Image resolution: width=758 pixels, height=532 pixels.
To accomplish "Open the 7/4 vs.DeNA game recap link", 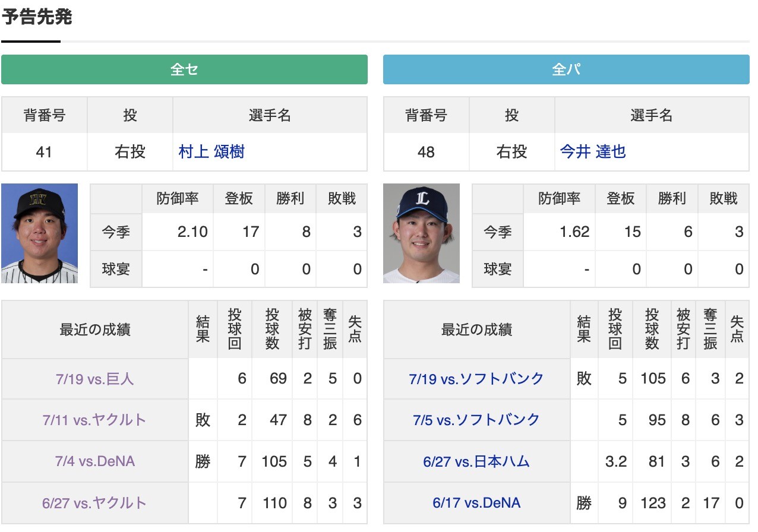I will tap(95, 461).
